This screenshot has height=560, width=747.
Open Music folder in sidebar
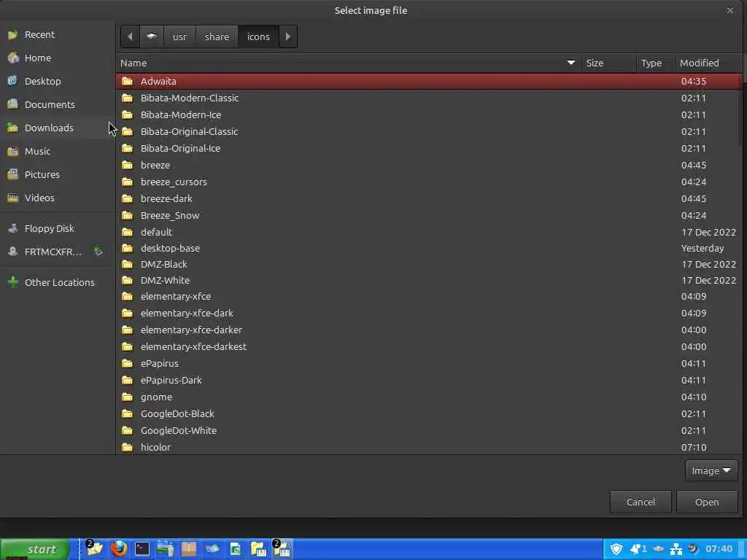57,152
